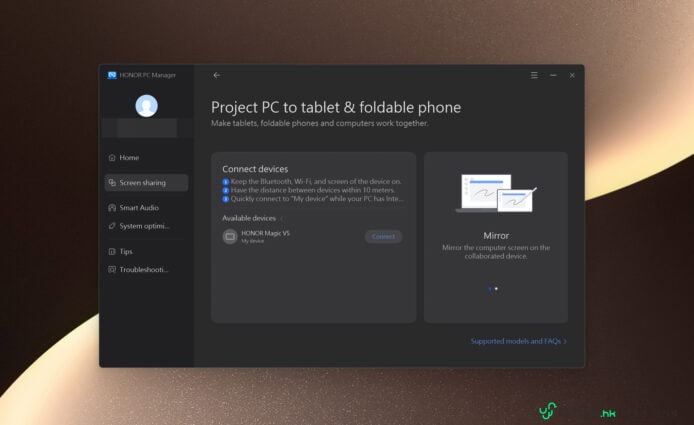The height and width of the screenshot is (425, 694).
Task: Open Supported models and FAQs link
Action: [x=518, y=341]
